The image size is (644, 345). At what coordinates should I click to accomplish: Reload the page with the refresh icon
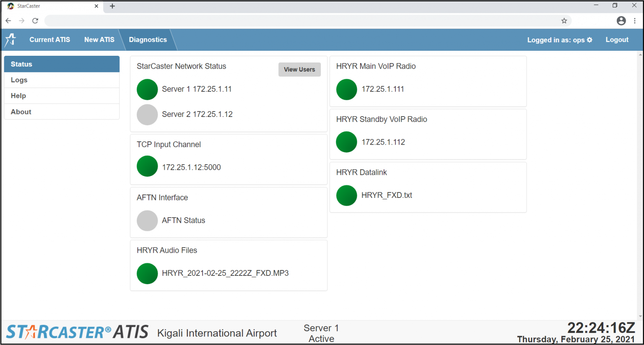click(x=35, y=21)
